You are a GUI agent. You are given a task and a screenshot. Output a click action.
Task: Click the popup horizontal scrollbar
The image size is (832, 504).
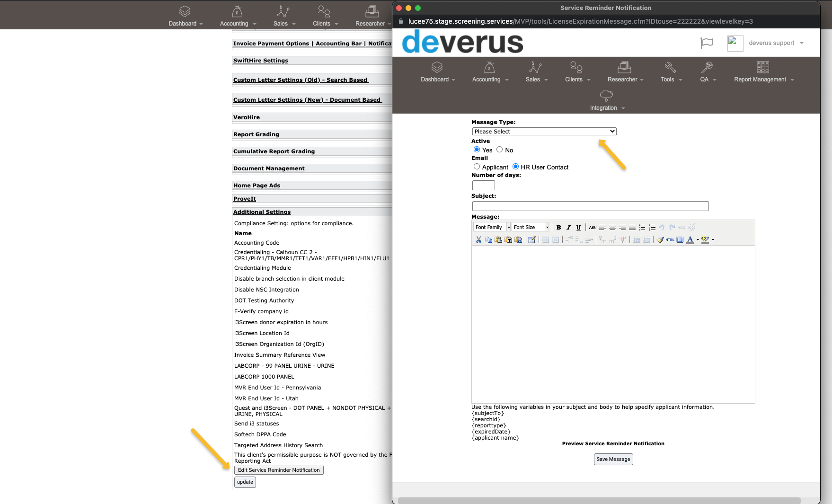(x=599, y=501)
